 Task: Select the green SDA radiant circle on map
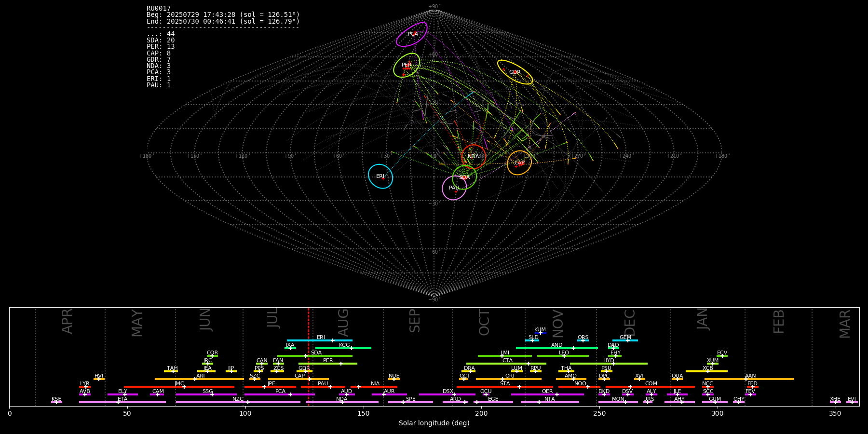[464, 177]
